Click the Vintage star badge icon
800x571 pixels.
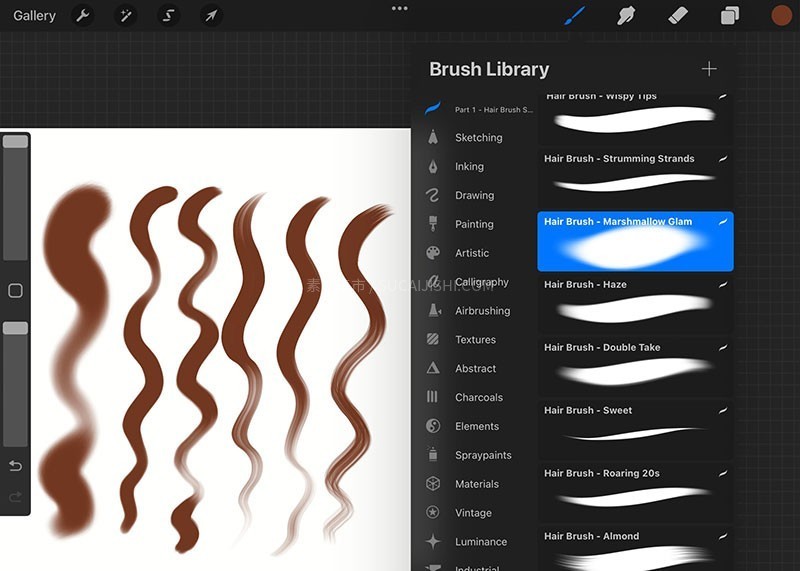[x=433, y=512]
